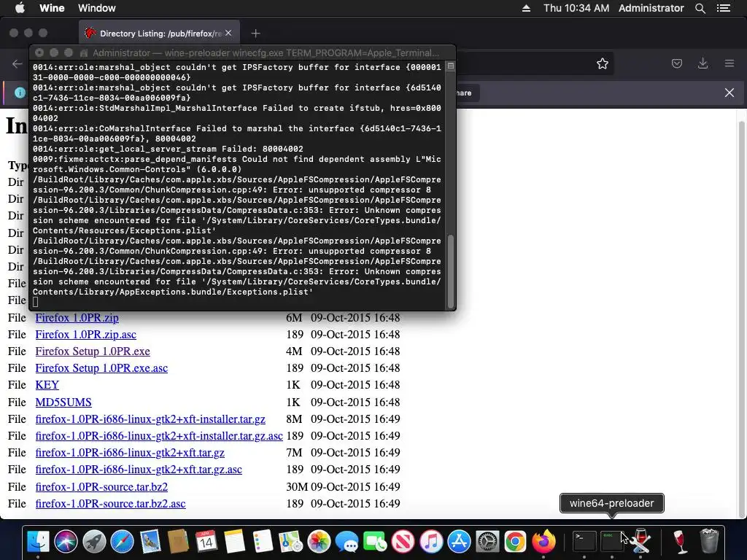Open Window menu in menu bar
Image resolution: width=747 pixels, height=560 pixels.
pos(97,8)
